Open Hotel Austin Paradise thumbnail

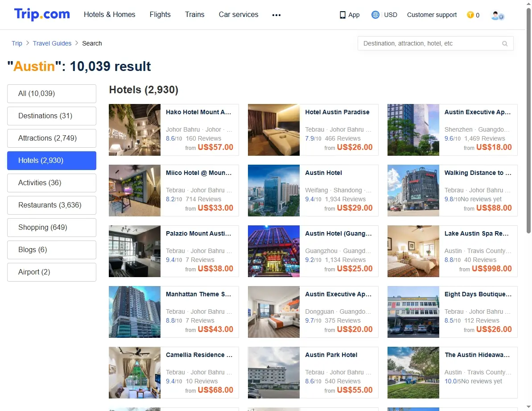tap(274, 130)
